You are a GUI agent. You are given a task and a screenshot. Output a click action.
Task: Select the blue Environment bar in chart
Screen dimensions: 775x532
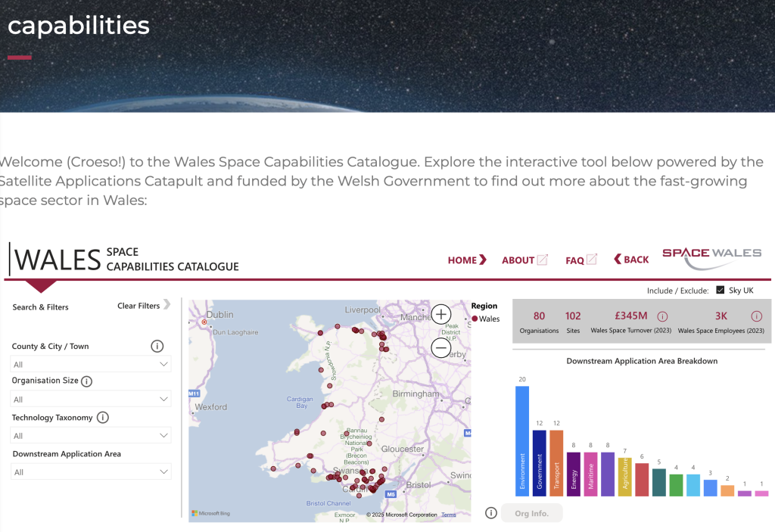point(522,440)
